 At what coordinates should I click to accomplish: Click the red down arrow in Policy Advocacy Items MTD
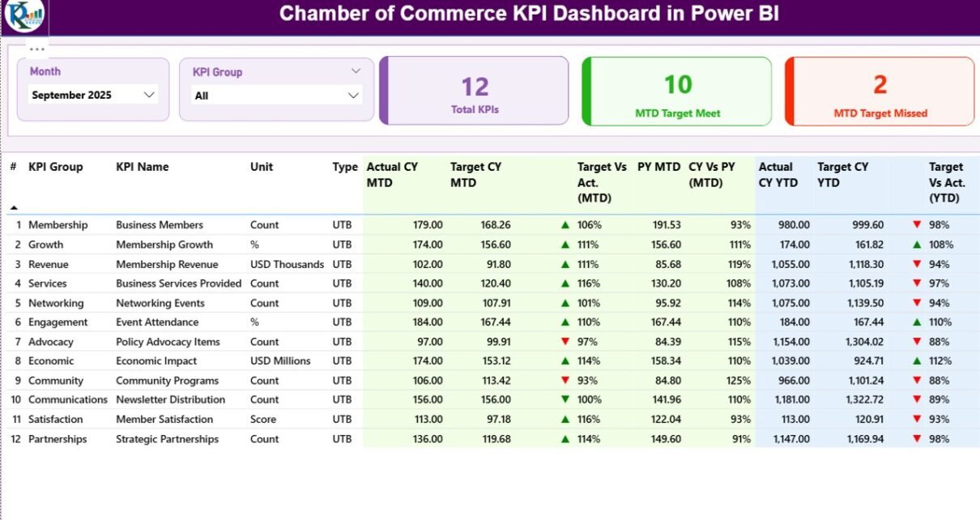(565, 342)
